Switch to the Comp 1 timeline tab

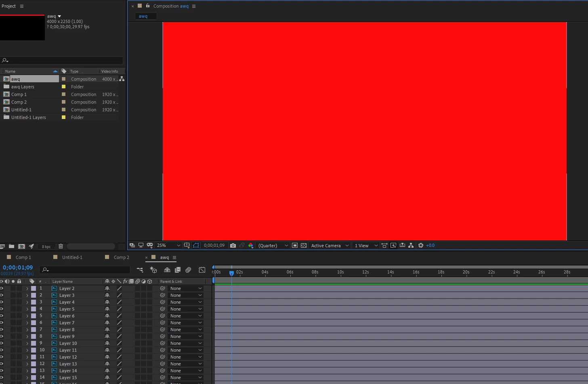pyautogui.click(x=23, y=257)
